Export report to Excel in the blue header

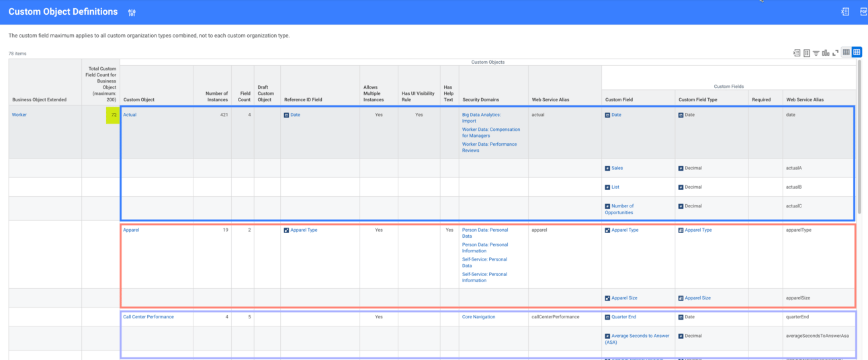click(845, 11)
